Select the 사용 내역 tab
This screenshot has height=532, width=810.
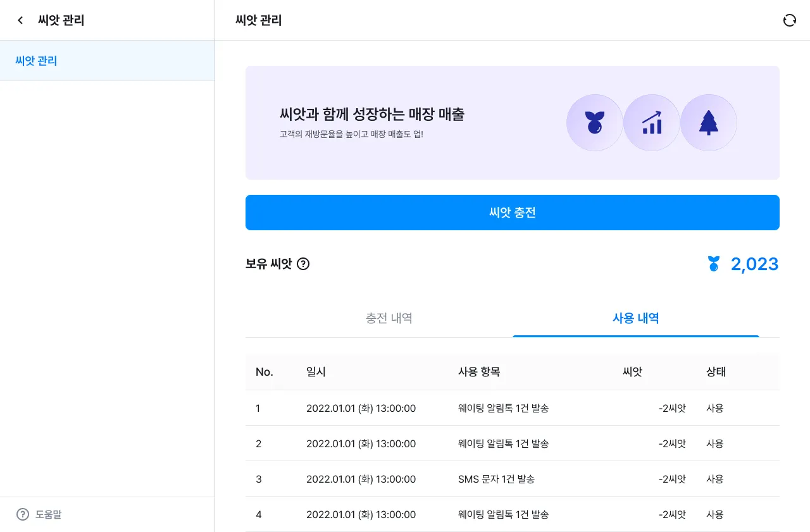pos(635,318)
